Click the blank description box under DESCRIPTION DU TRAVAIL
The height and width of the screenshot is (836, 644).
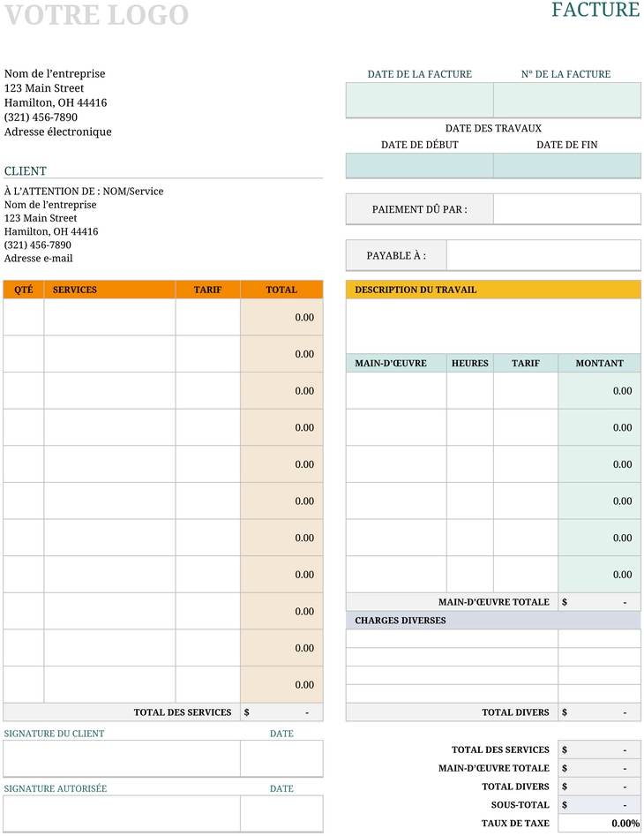point(493,326)
